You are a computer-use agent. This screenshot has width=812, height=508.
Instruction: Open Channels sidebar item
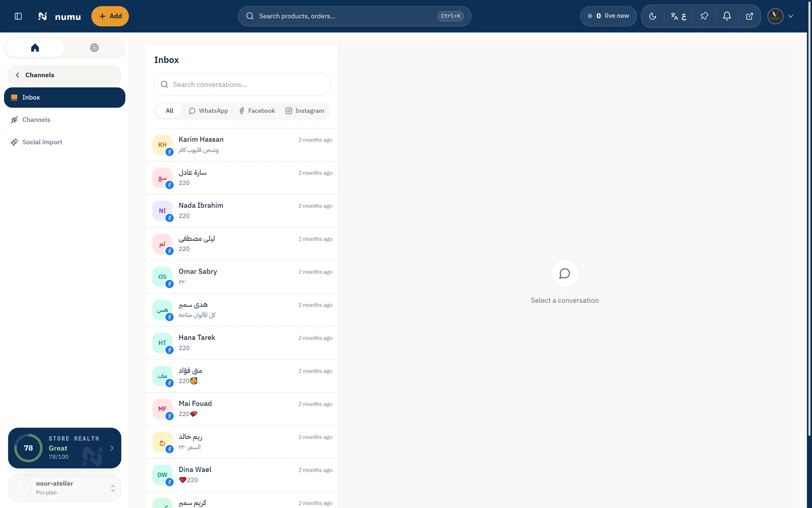[x=65, y=120]
